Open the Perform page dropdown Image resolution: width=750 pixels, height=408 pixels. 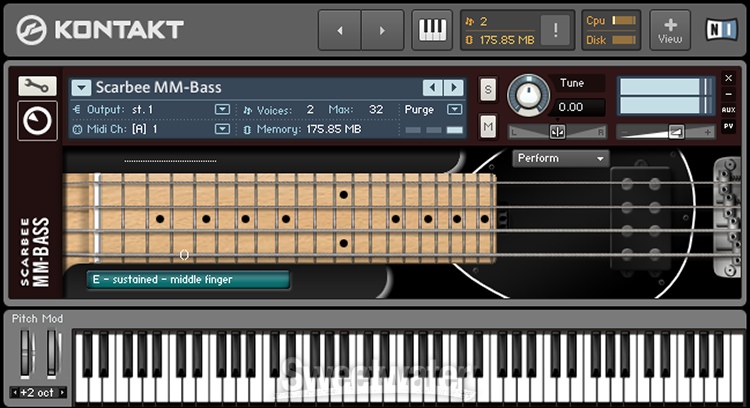pos(561,158)
